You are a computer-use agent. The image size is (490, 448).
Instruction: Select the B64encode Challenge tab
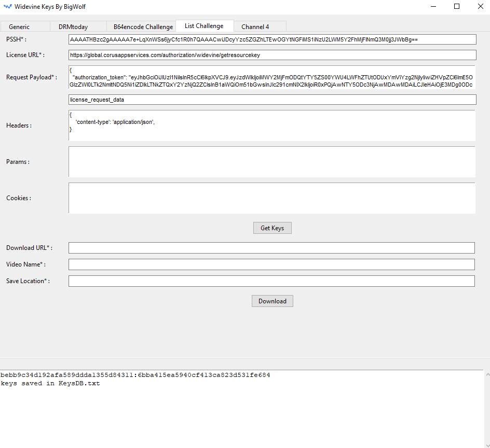tap(141, 26)
